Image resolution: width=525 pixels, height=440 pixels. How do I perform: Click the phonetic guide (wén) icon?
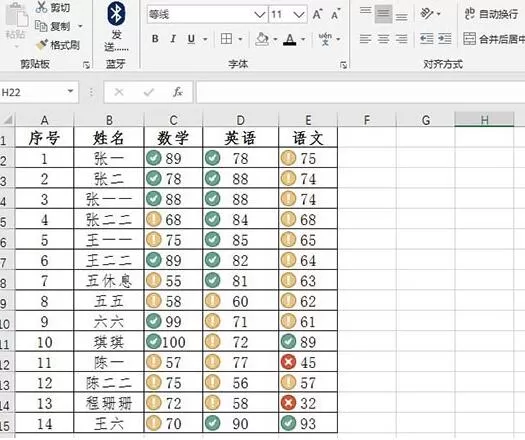click(x=325, y=39)
